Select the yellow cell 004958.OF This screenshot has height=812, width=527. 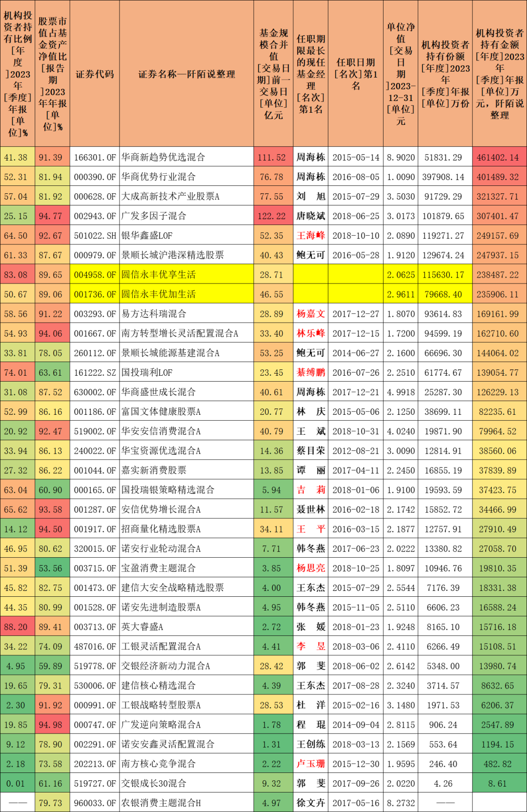[x=95, y=275]
